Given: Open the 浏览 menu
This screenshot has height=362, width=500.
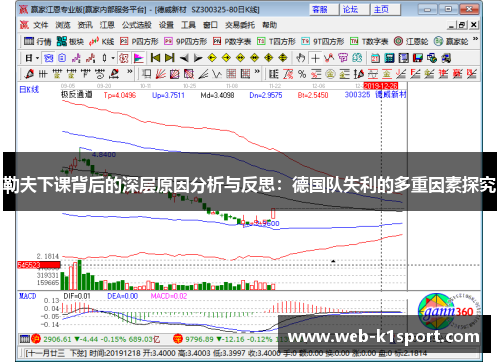Looking at the screenshot, I should pos(63,25).
